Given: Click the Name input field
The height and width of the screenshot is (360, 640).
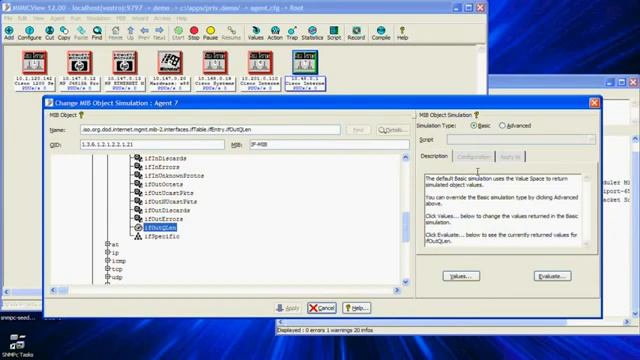Looking at the screenshot, I should click(210, 130).
